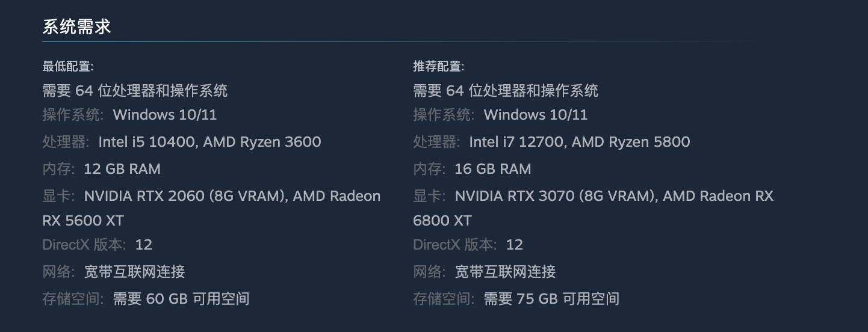
Task: Click the RX 5600 XT text
Action: pyautogui.click(x=83, y=221)
